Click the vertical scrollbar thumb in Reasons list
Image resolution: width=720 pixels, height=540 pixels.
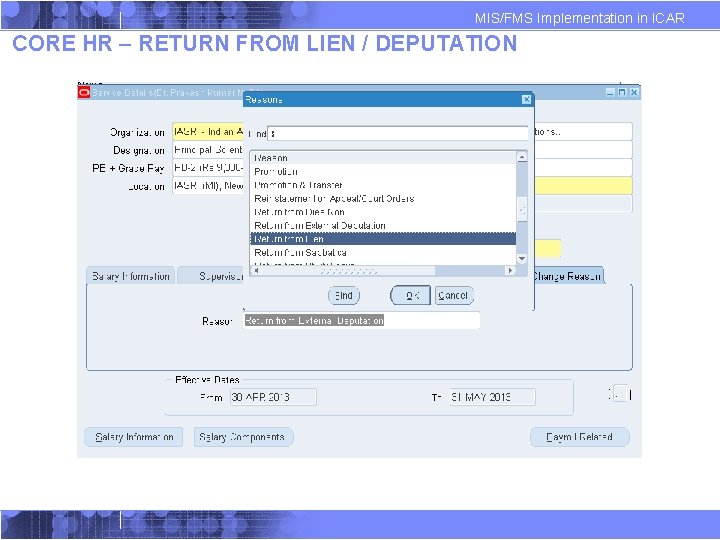click(x=522, y=209)
